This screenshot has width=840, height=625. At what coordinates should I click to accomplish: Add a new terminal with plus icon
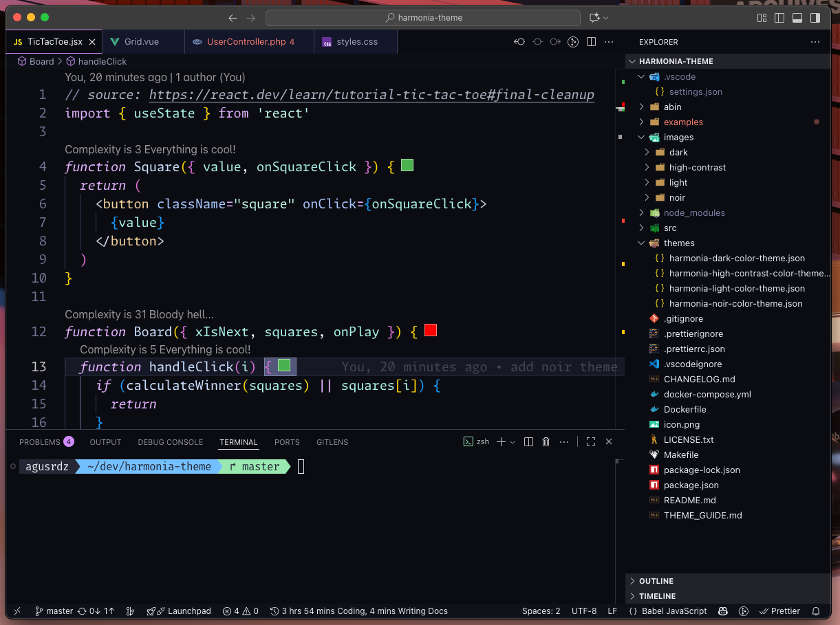(x=502, y=442)
